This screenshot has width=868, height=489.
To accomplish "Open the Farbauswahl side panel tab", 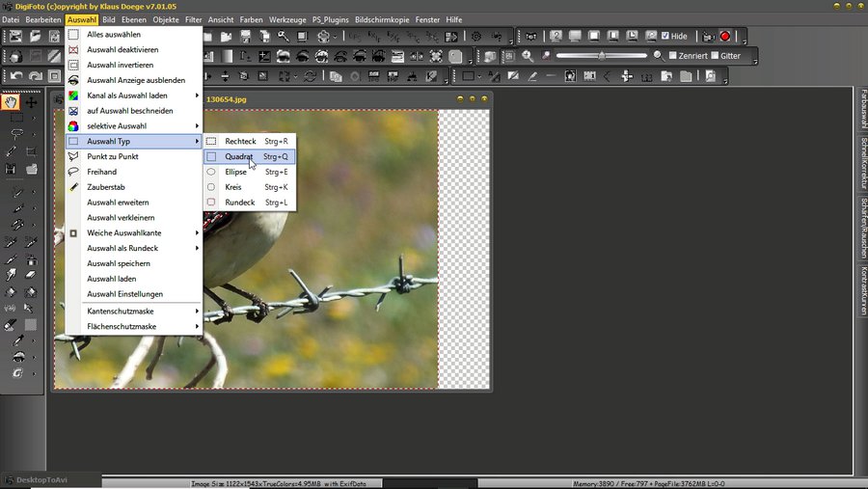I will click(x=862, y=110).
